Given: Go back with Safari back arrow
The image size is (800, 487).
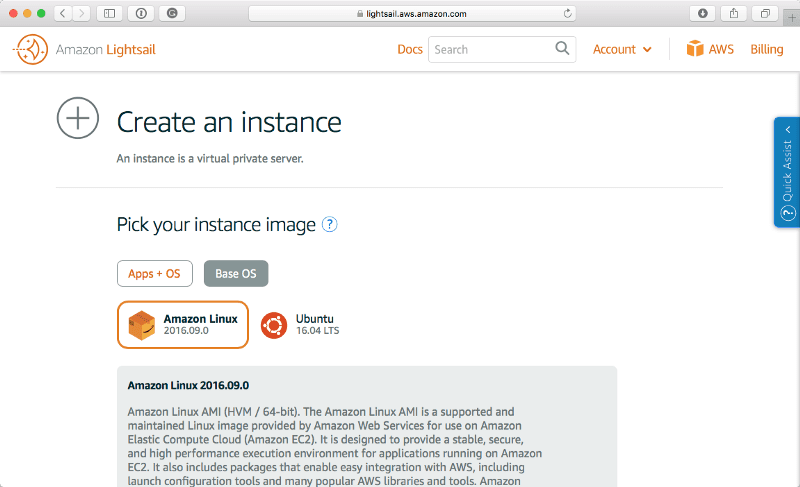Looking at the screenshot, I should (x=62, y=14).
